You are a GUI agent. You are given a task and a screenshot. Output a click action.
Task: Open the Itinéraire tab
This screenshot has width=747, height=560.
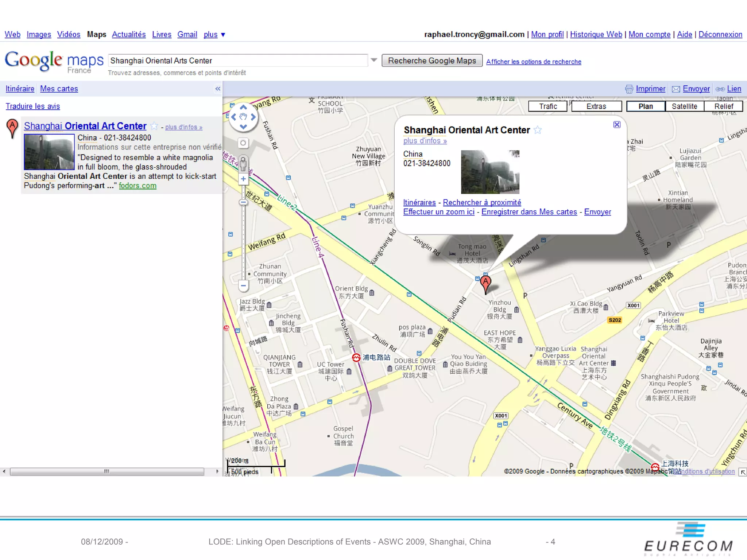20,89
